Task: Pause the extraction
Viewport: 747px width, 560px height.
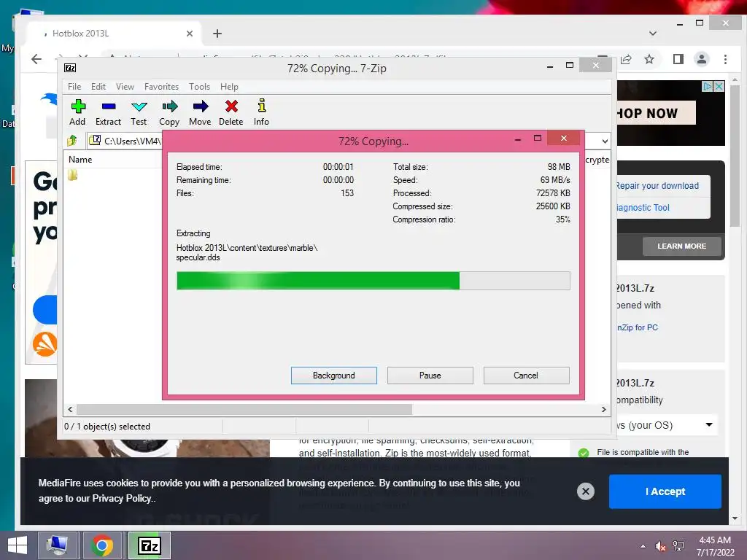Action: point(430,376)
